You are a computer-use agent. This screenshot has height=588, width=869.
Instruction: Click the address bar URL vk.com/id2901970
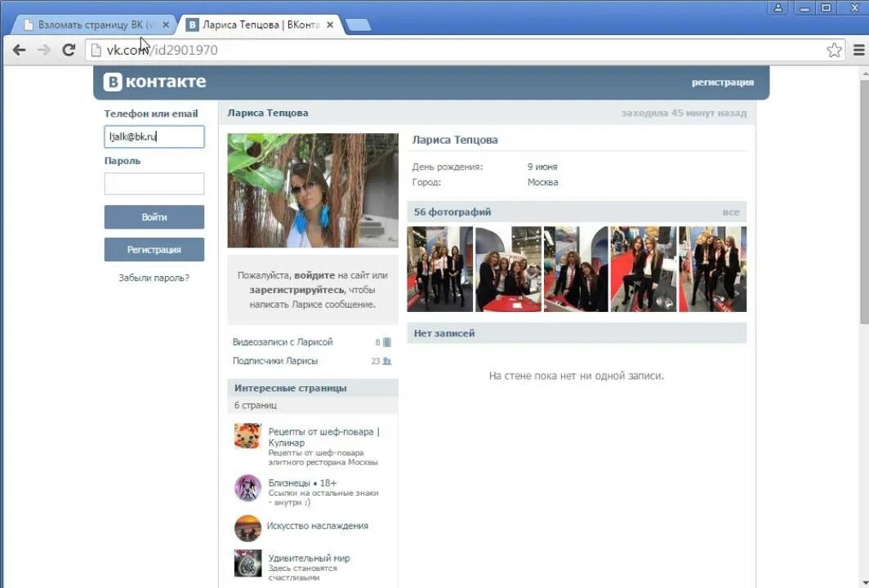coord(162,51)
